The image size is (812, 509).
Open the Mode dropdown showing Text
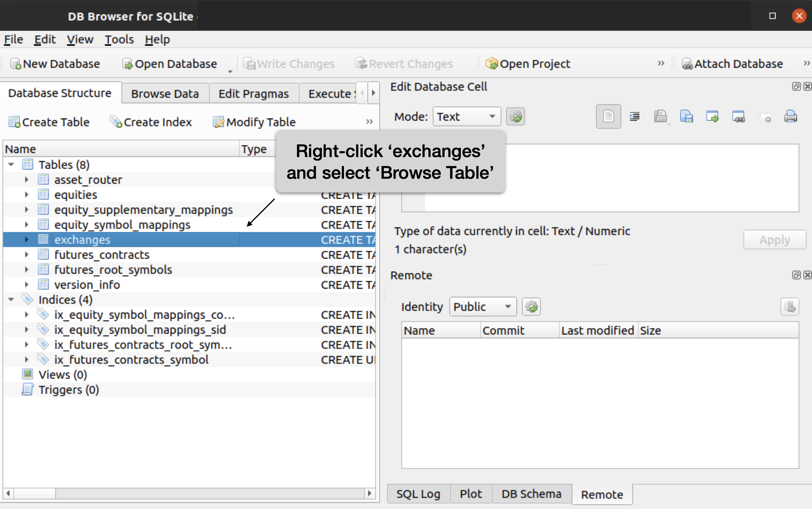[x=467, y=116]
